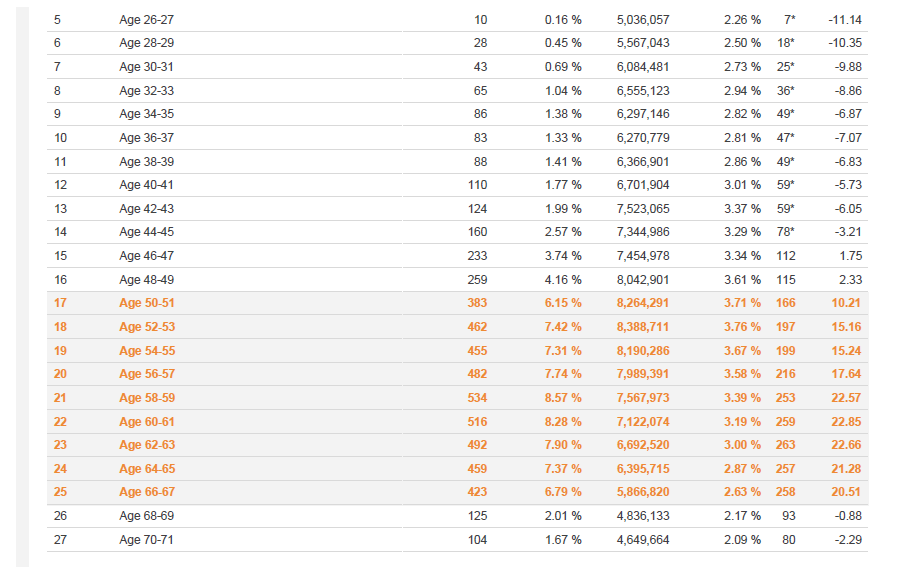The height and width of the screenshot is (568, 901).
Task: Select the Age 34-35 row label
Action: [x=147, y=114]
